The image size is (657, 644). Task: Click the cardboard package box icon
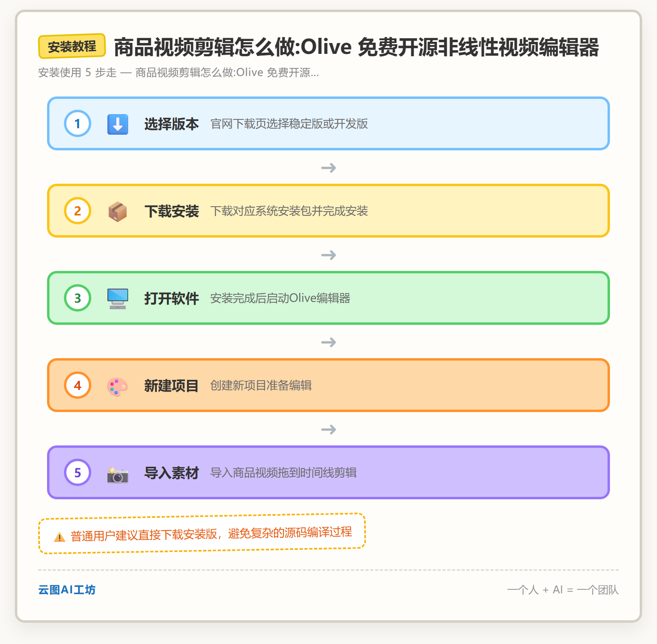tap(118, 211)
